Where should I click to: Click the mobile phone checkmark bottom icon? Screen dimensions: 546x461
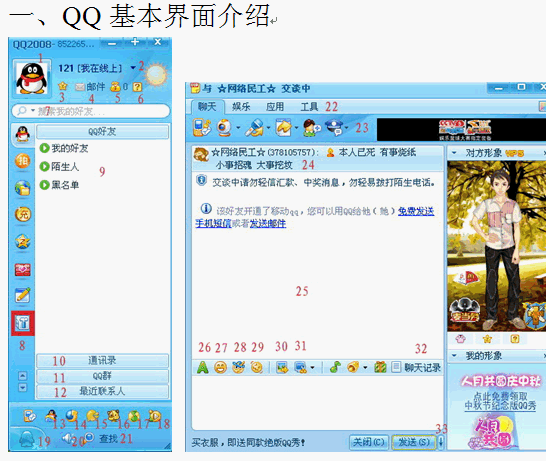(x=30, y=416)
